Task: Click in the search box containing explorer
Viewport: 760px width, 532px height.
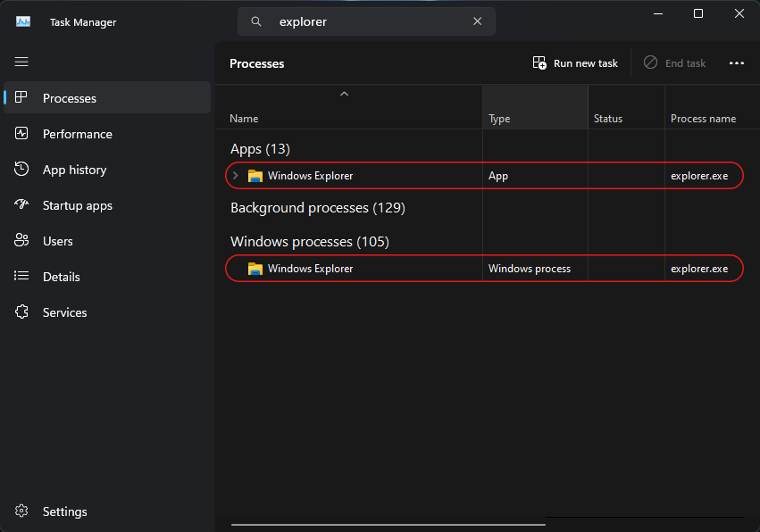Action: point(366,21)
